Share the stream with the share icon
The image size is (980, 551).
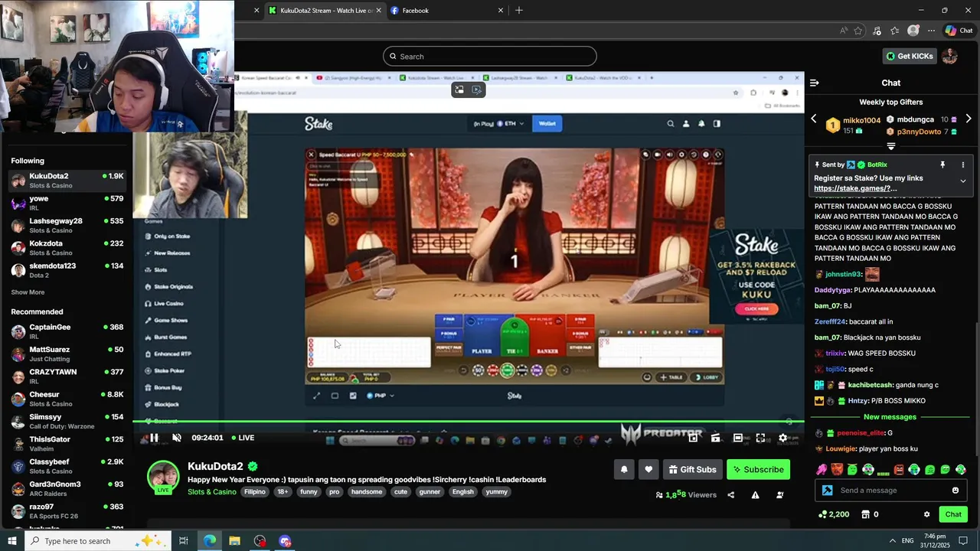coord(730,495)
